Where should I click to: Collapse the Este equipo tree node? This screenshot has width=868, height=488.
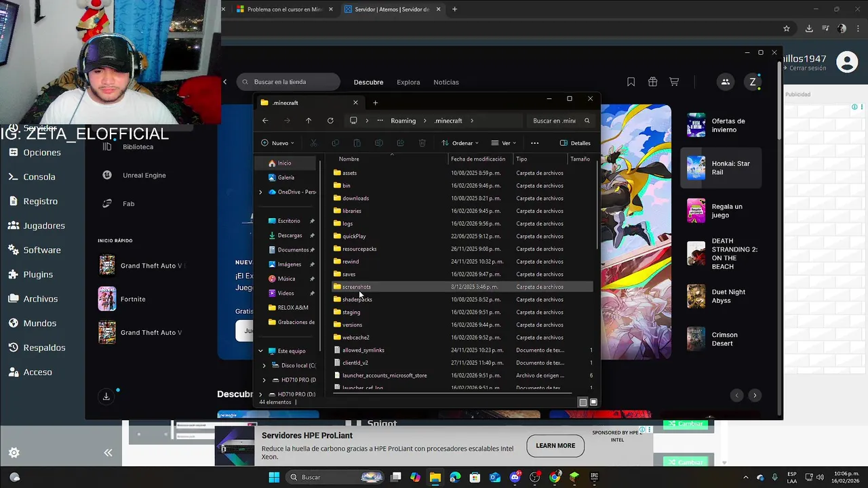tap(260, 351)
